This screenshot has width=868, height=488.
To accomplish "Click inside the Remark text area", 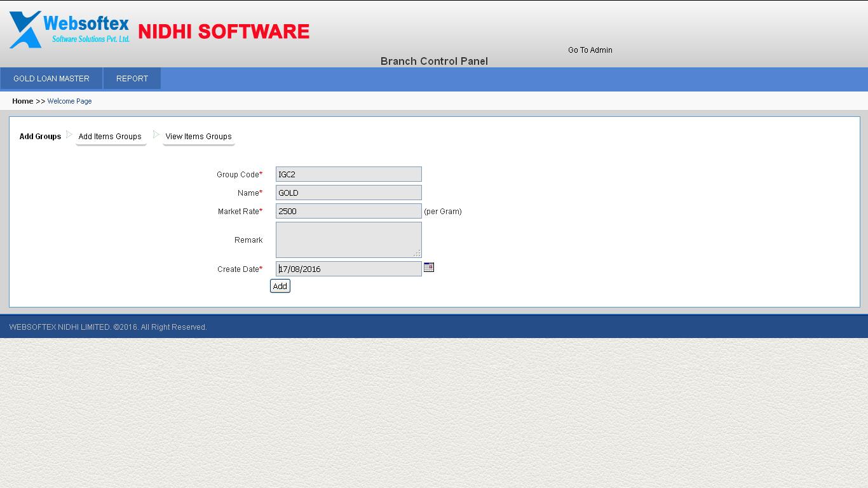I will (348, 240).
